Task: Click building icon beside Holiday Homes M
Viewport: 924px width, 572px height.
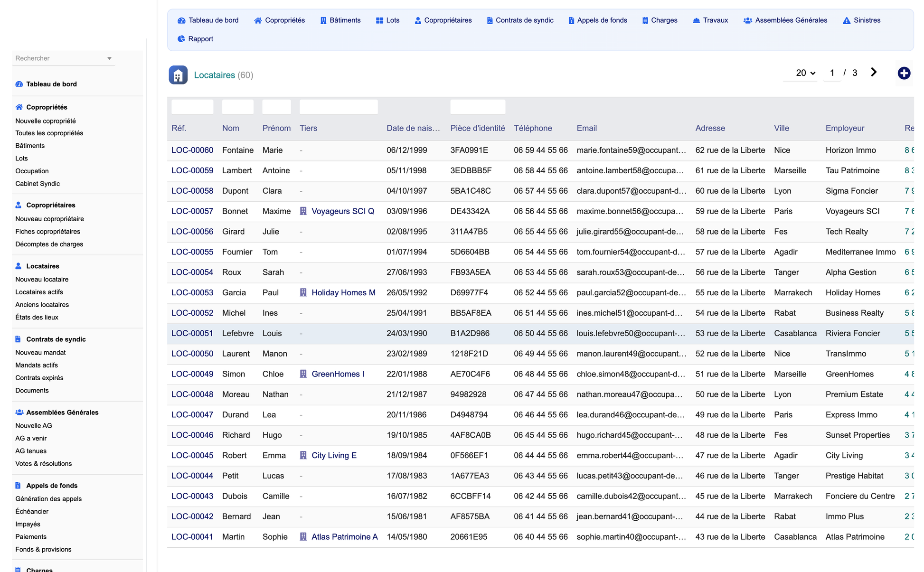Action: click(x=303, y=292)
